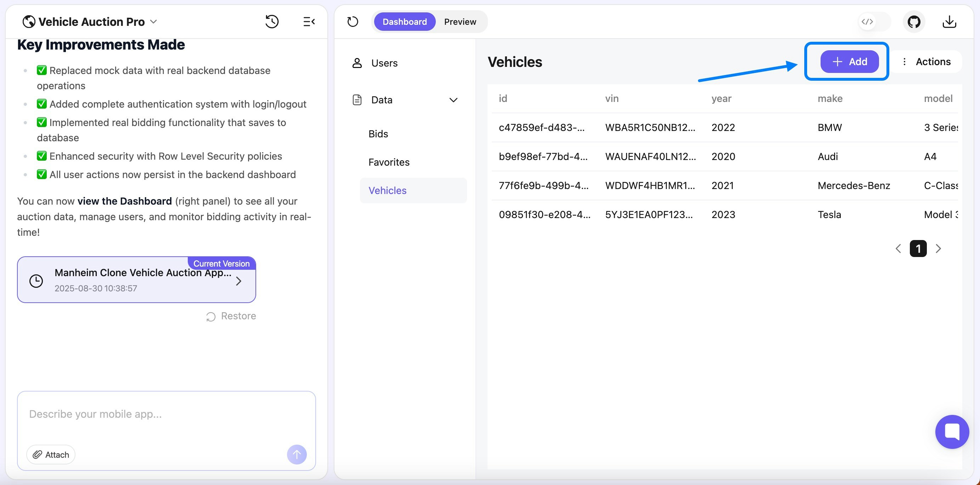Switch to Preview mode

[460, 22]
